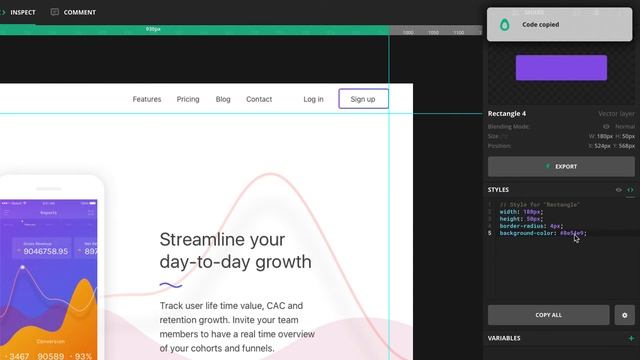The height and width of the screenshot is (360, 640).
Task: Click the Log in link in design
Action: pos(313,99)
